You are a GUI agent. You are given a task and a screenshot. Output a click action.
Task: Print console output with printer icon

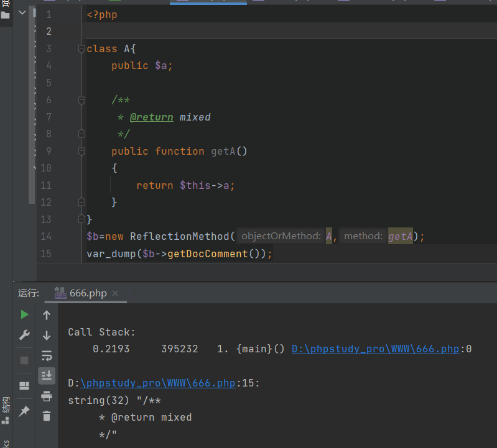[x=47, y=396]
